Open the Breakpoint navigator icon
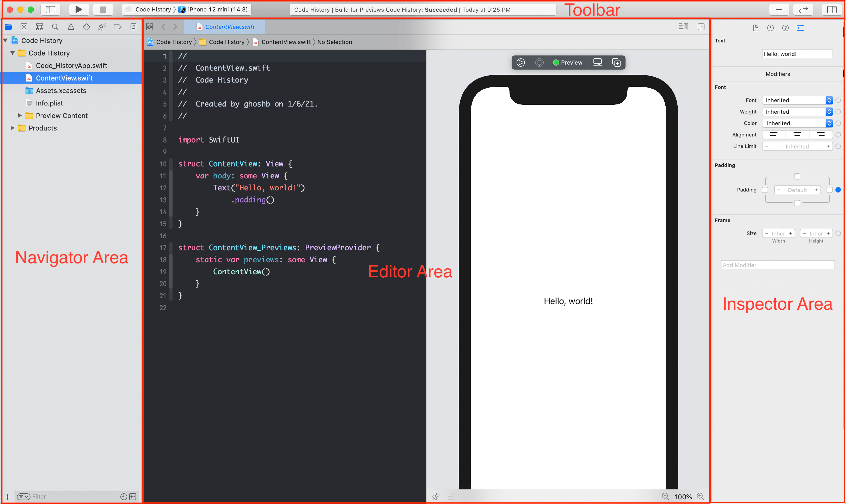846x504 pixels. point(118,27)
